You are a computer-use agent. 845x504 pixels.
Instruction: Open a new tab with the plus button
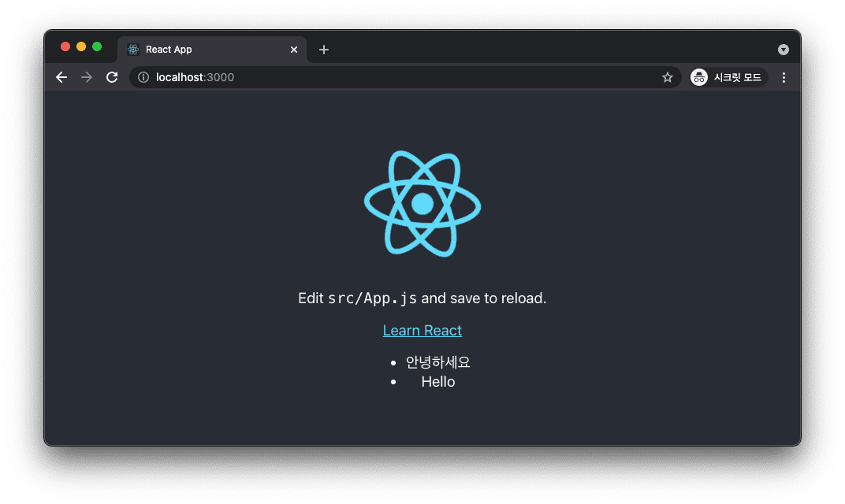323,49
